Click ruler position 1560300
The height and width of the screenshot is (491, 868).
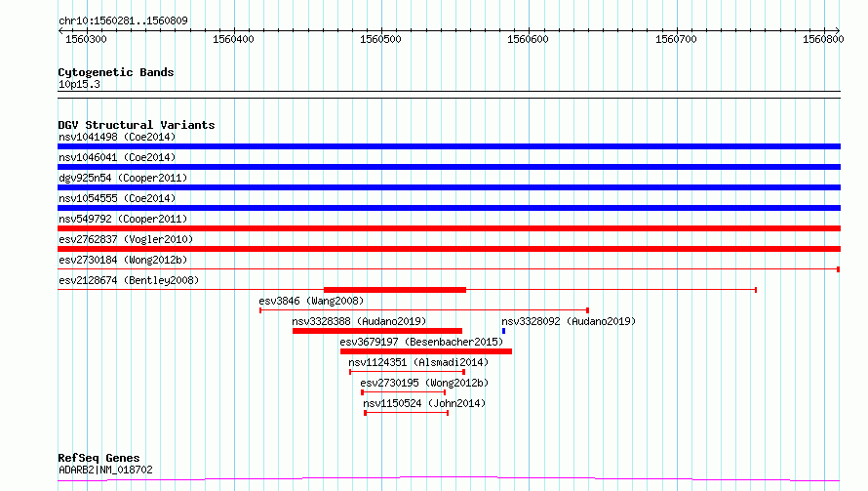coord(86,39)
